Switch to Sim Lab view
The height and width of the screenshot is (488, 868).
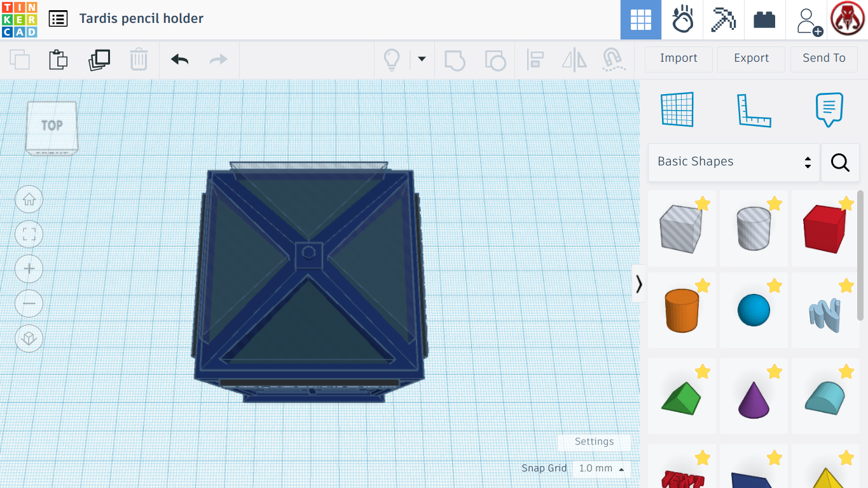click(682, 20)
